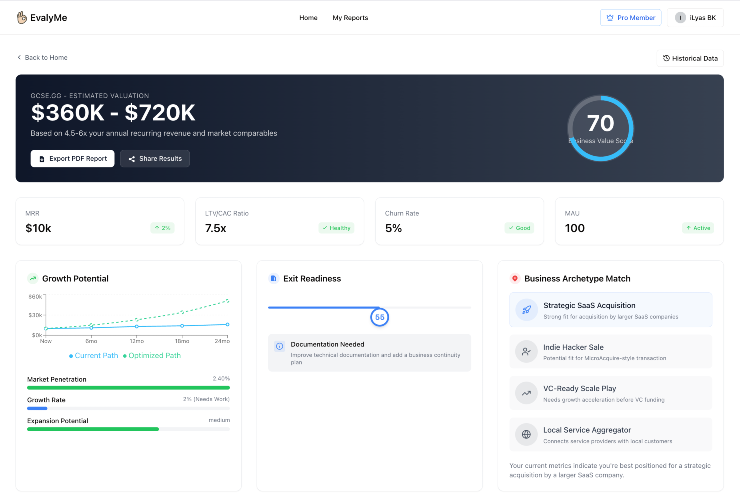Share the valuation results

point(155,159)
